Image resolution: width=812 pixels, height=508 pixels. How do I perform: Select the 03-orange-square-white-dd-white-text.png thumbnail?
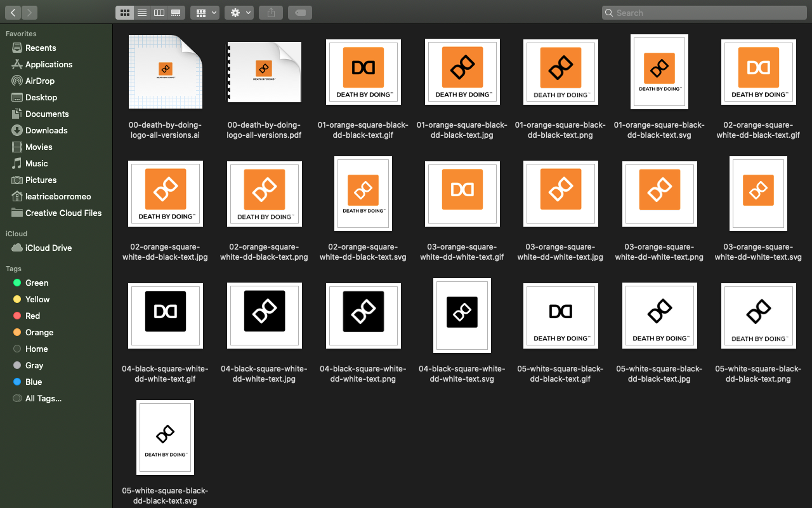click(660, 194)
